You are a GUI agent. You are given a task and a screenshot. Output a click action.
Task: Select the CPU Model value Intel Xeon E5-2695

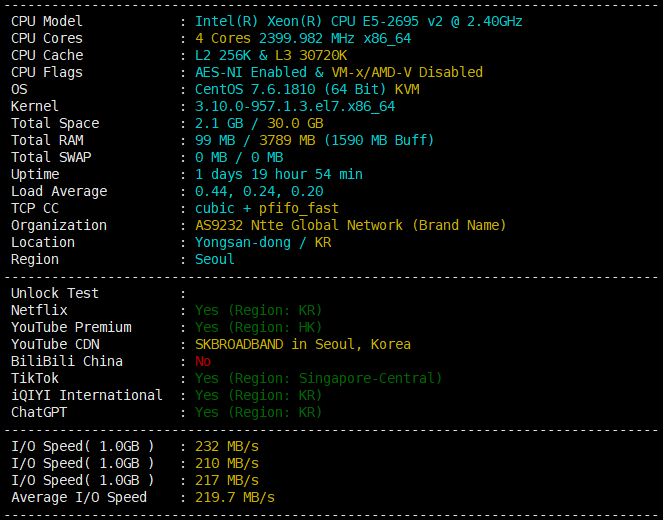pos(359,21)
